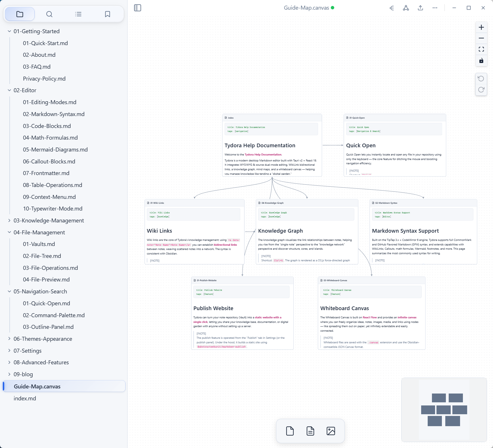Select the Knowledge Graph node heading

click(280, 231)
